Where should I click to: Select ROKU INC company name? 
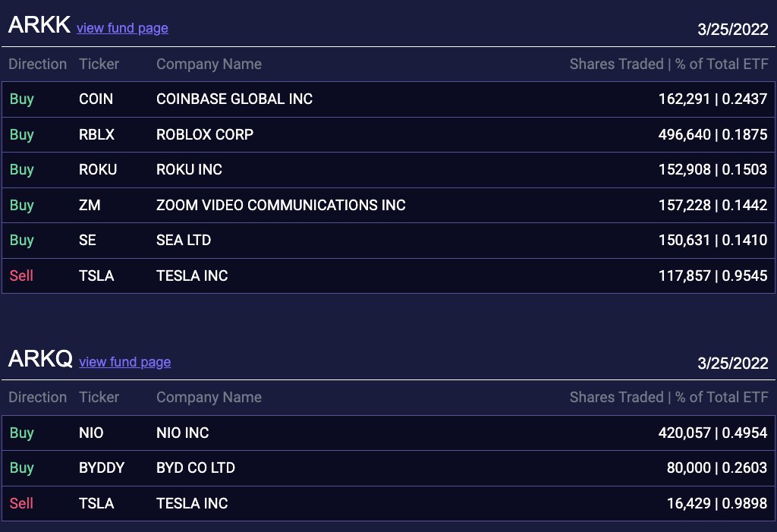[189, 169]
